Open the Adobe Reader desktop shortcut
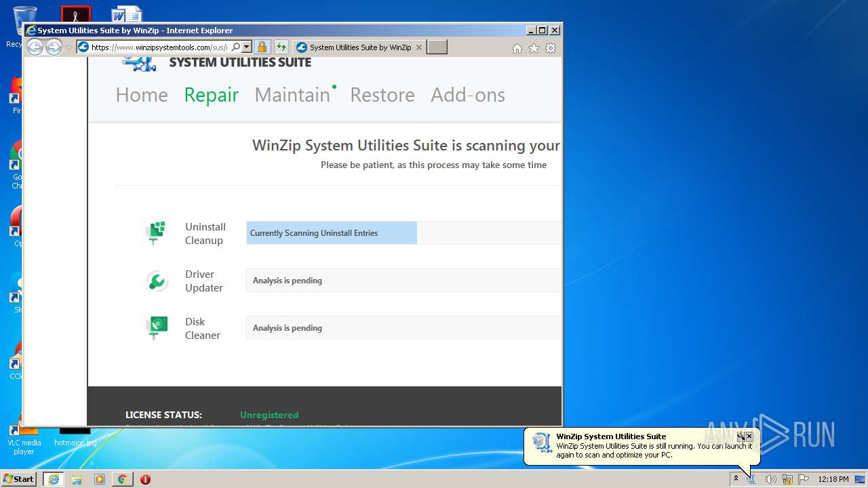Image resolution: width=868 pixels, height=488 pixels. click(x=75, y=14)
